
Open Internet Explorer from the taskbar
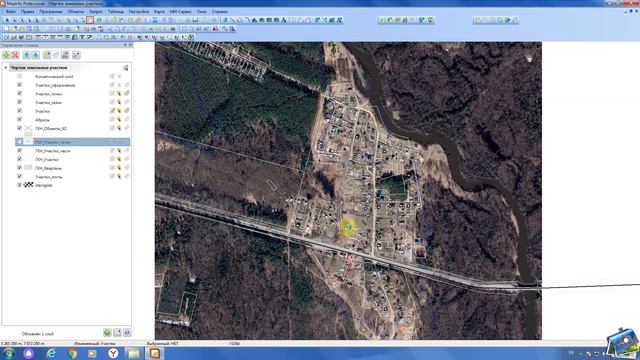pos(51,353)
